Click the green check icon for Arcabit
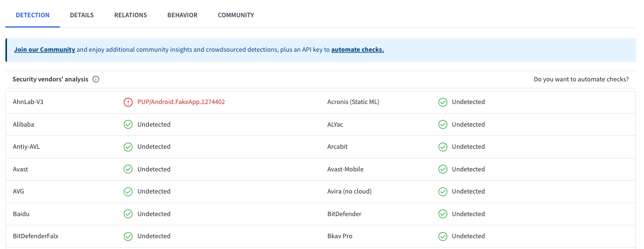Screen dimensions: 644x249 click(443, 147)
